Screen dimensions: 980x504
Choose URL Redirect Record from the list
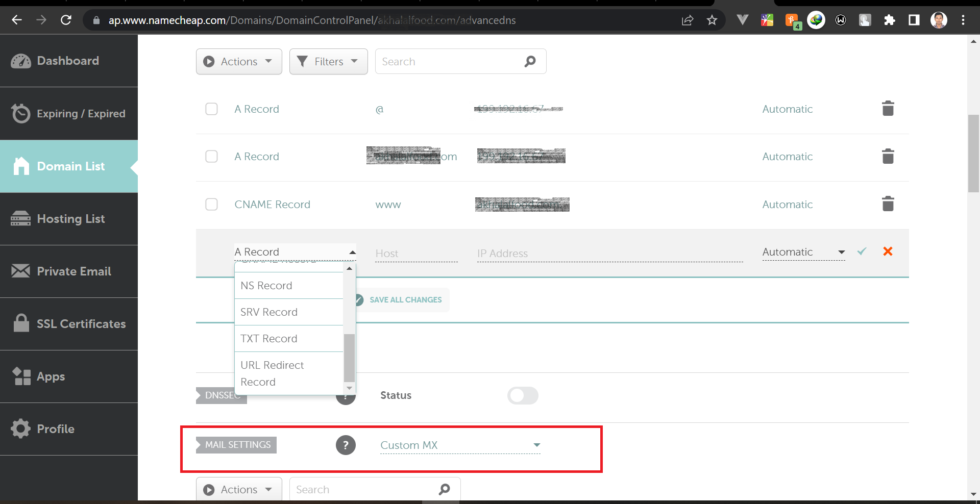pos(289,373)
